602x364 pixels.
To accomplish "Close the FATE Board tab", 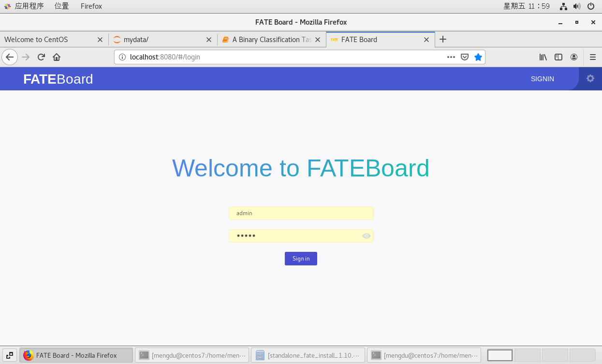I will (x=426, y=40).
